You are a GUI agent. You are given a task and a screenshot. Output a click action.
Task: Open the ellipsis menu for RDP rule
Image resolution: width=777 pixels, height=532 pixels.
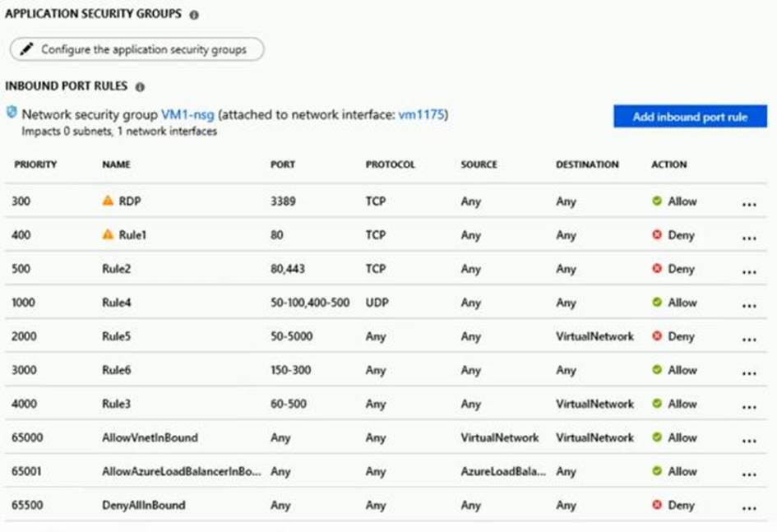tap(748, 203)
